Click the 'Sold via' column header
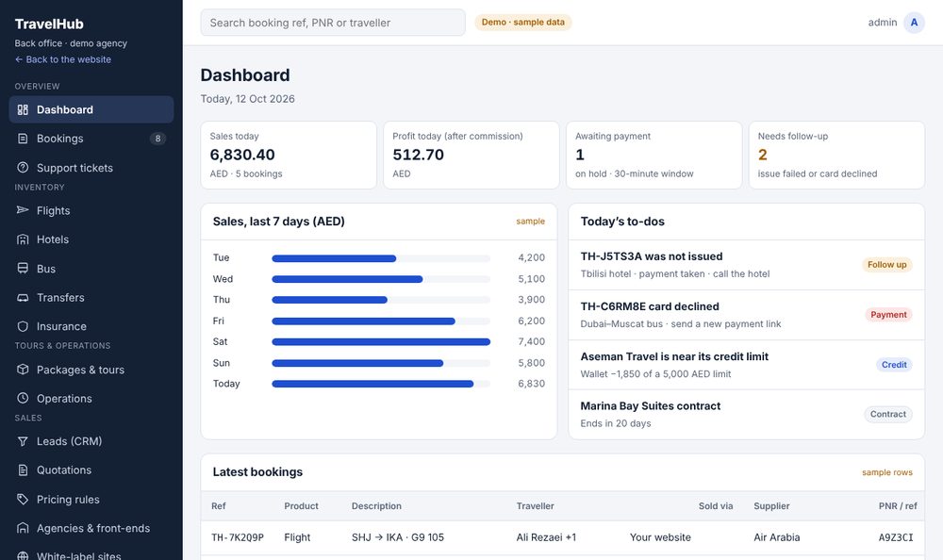 716,506
